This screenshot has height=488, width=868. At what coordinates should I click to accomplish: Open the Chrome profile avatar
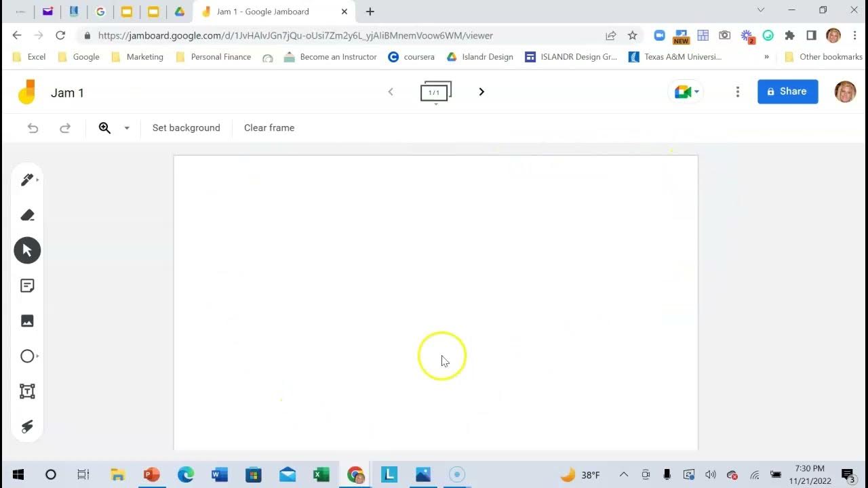833,35
